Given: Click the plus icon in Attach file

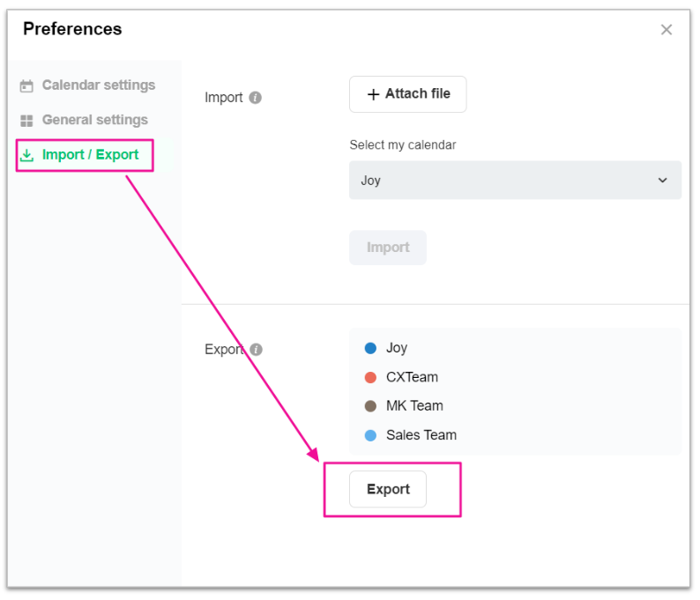Looking at the screenshot, I should pyautogui.click(x=373, y=94).
